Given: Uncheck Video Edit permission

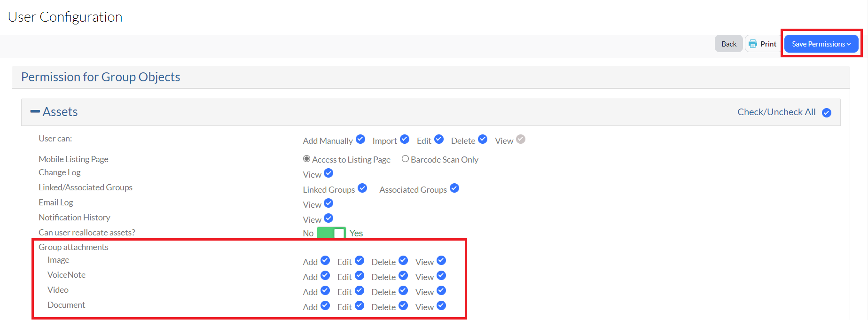Looking at the screenshot, I should coord(360,290).
